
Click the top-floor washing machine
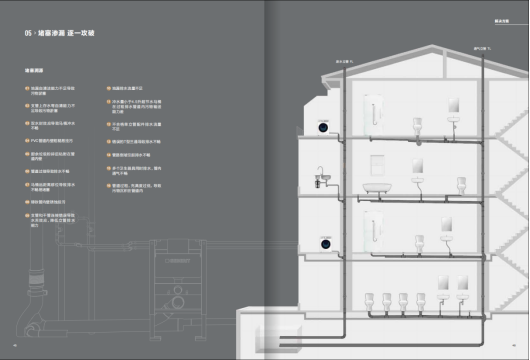click(x=323, y=127)
